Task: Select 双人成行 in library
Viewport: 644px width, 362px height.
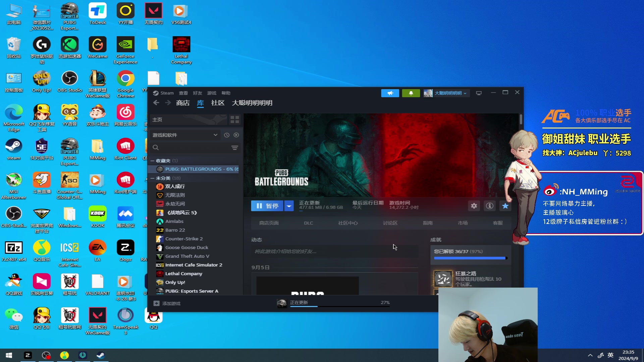Action: (x=175, y=186)
